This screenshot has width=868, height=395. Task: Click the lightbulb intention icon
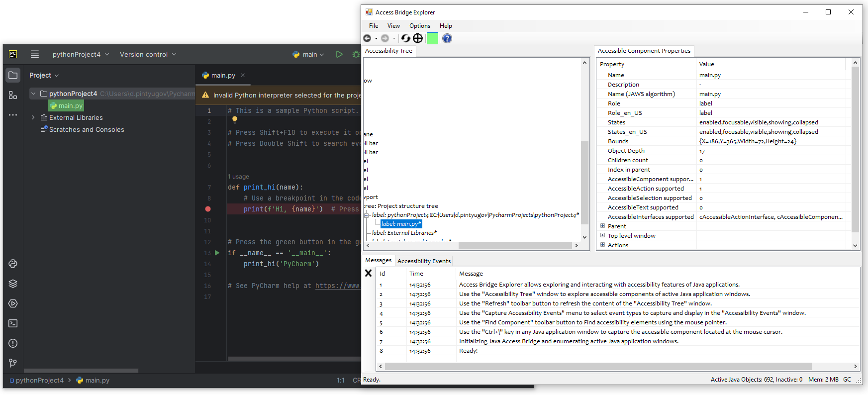click(x=235, y=119)
